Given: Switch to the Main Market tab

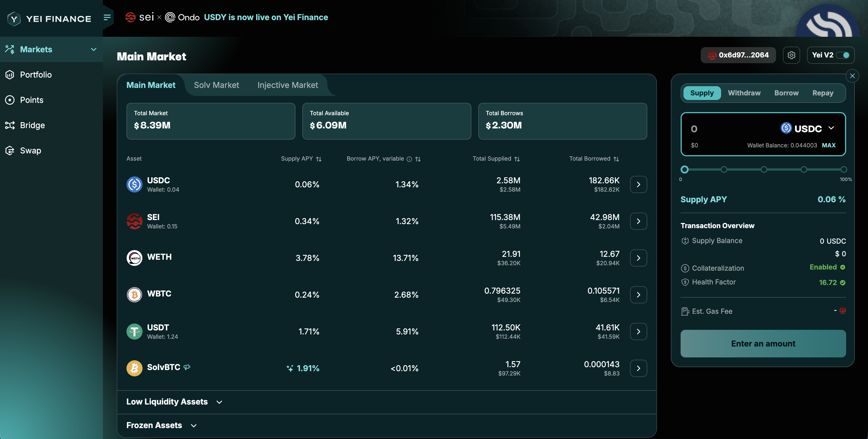Looking at the screenshot, I should (151, 85).
